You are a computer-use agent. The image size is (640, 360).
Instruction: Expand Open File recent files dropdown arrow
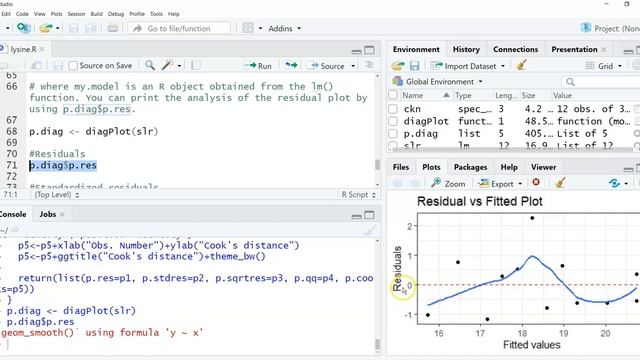click(x=58, y=28)
